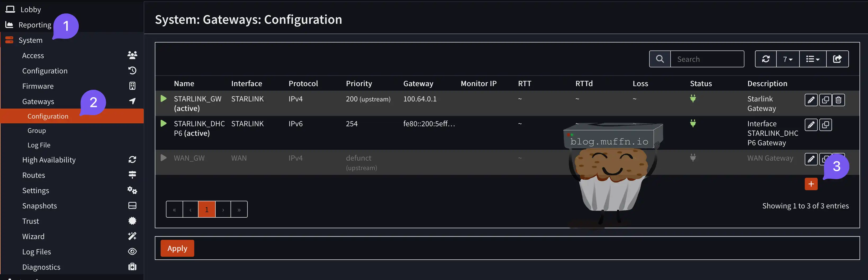Open the rows-per-page dropdown showing 7
This screenshot has height=280, width=868.
click(x=788, y=59)
